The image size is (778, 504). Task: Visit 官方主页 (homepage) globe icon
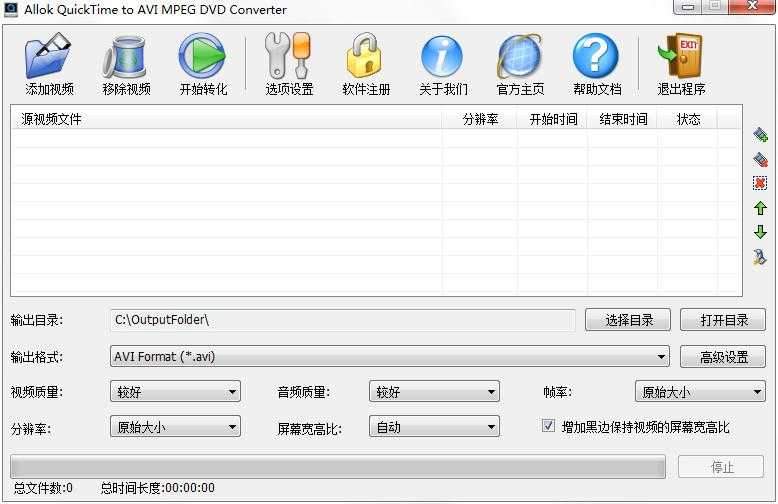519,56
